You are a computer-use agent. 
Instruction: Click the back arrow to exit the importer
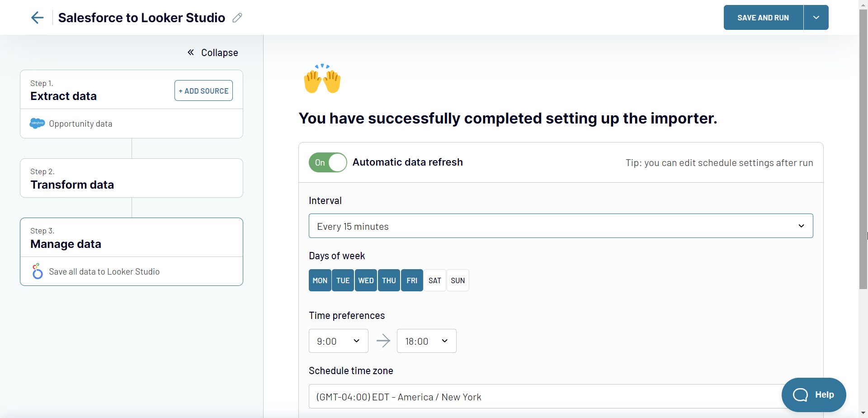[x=38, y=18]
